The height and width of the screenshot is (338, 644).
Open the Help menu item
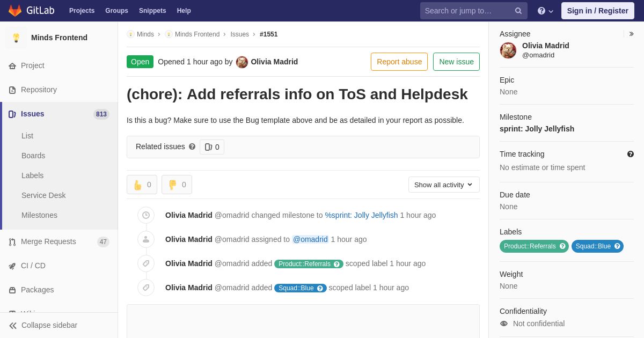pos(184,11)
